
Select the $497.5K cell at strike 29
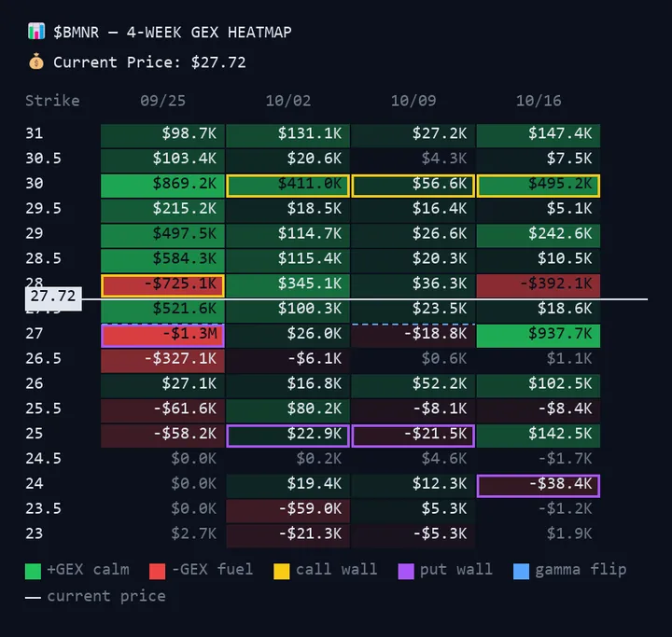tap(162, 236)
